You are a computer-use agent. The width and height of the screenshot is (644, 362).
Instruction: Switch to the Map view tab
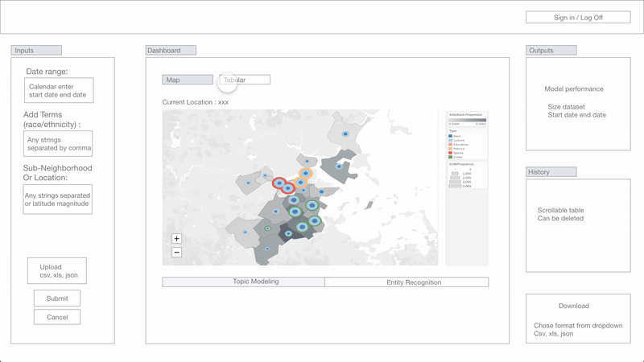point(188,80)
